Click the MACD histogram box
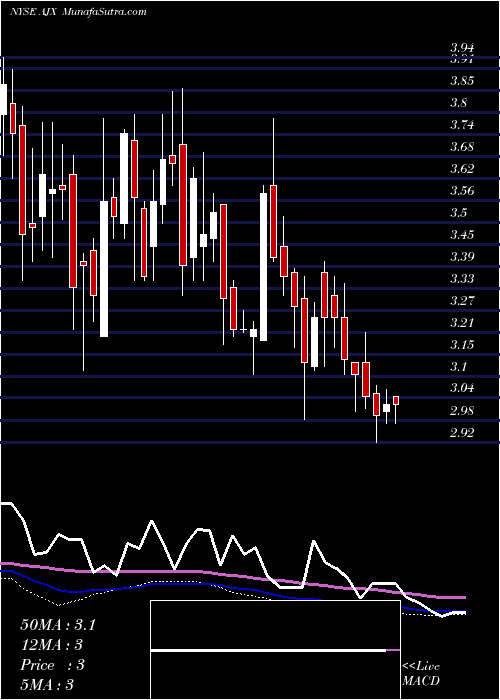 pyautogui.click(x=275, y=650)
